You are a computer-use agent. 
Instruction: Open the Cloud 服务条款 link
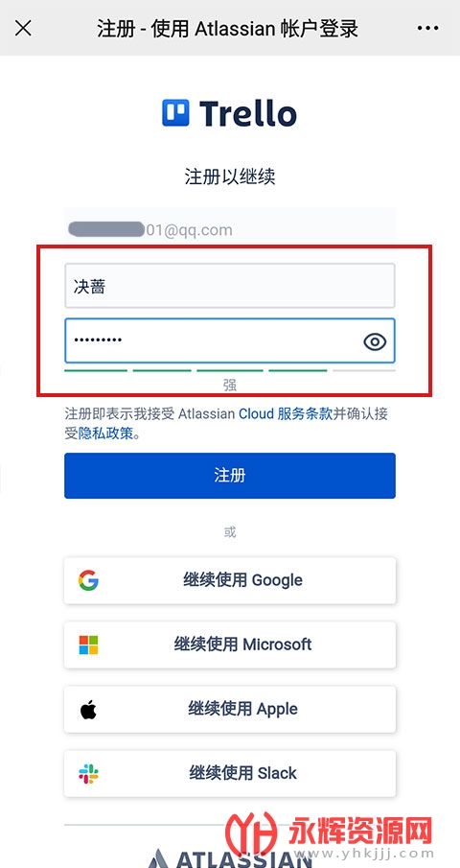click(x=286, y=414)
